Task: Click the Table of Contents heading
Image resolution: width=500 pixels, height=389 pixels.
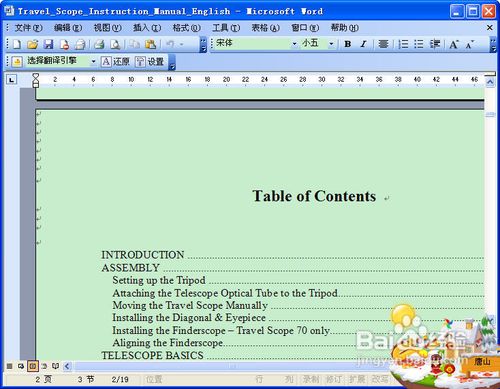Action: [314, 196]
